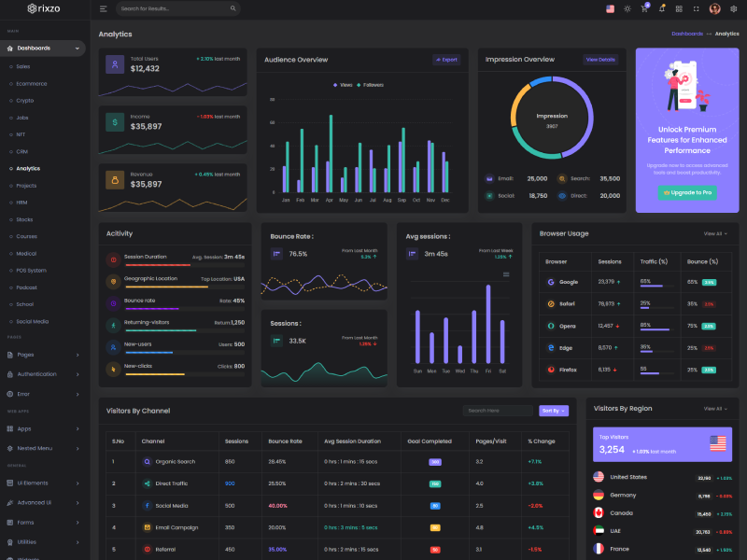Click the user profile avatar
Viewport: 747px width, 560px height.
click(x=714, y=8)
